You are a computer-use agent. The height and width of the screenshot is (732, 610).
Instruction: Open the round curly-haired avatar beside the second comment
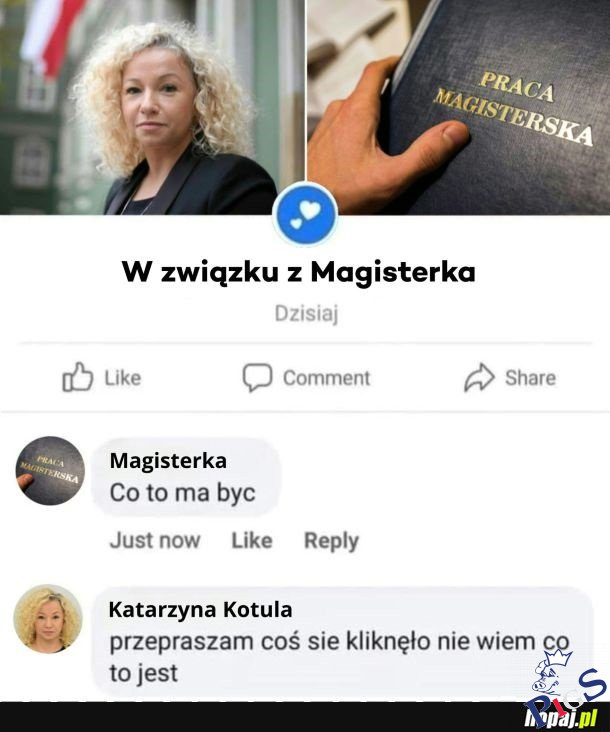pos(48,619)
